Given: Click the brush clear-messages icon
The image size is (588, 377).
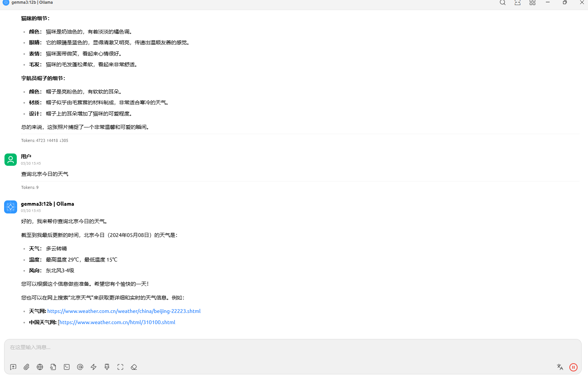Looking at the screenshot, I should pyautogui.click(x=107, y=367).
